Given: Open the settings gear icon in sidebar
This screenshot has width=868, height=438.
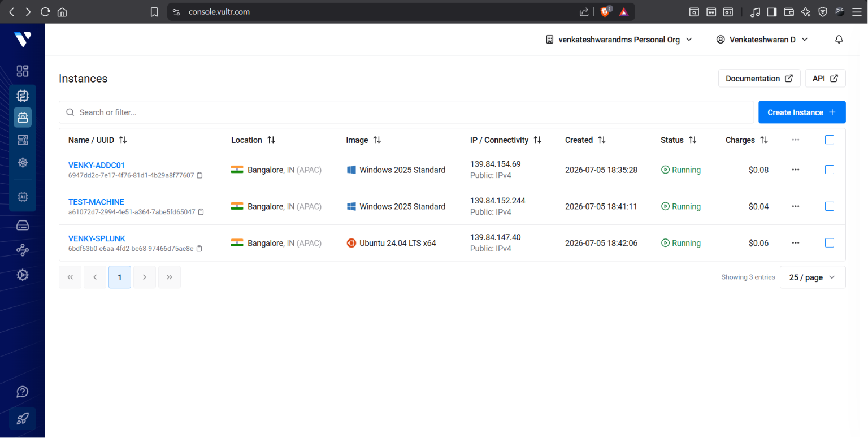Looking at the screenshot, I should [x=23, y=275].
